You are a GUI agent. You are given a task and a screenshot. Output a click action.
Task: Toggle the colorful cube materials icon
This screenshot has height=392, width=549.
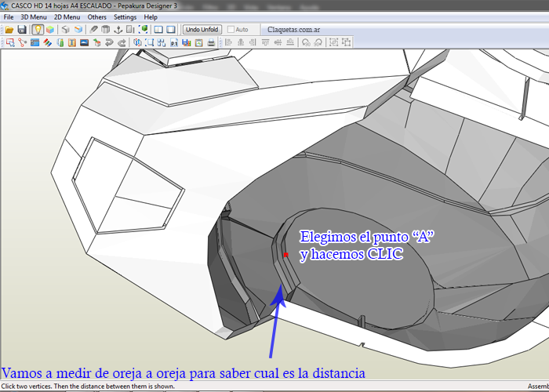50,30
